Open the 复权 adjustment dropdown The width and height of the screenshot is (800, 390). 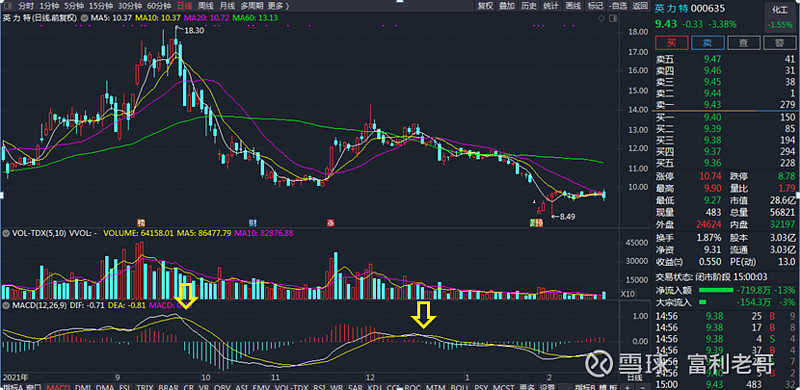coord(485,6)
